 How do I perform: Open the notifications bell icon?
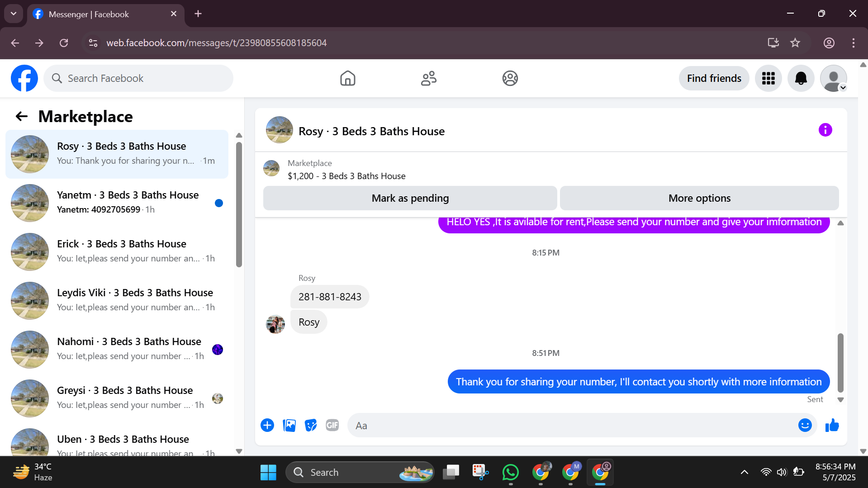[x=801, y=78]
